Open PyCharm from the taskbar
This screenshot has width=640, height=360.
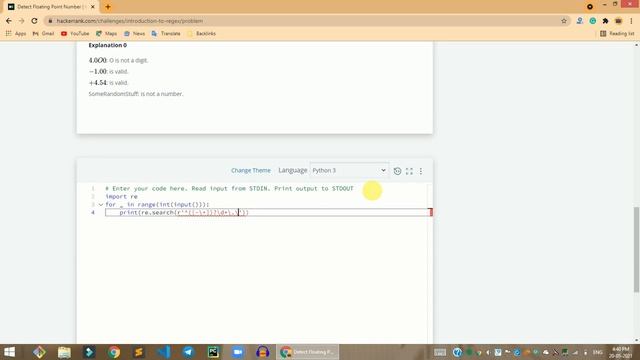point(213,352)
